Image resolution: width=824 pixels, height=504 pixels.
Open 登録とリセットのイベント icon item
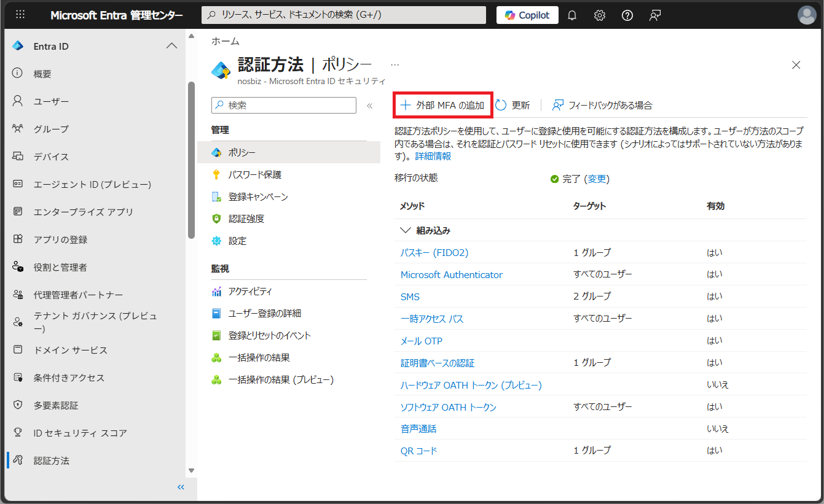(x=216, y=336)
